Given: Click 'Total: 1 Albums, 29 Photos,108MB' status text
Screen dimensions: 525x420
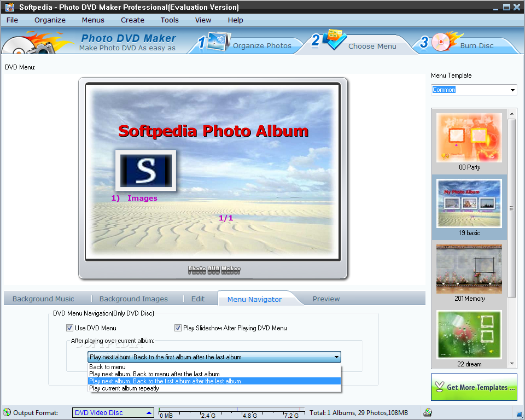Looking at the screenshot, I should 359,413.
